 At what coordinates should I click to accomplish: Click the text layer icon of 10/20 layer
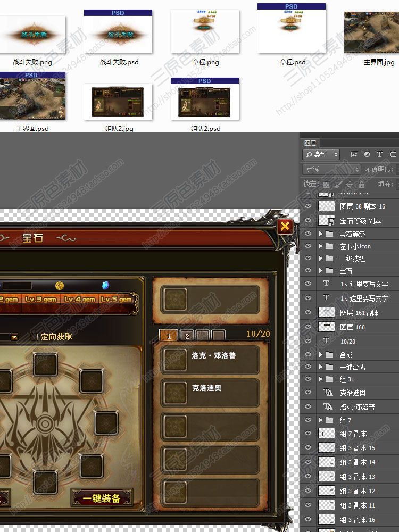[326, 340]
